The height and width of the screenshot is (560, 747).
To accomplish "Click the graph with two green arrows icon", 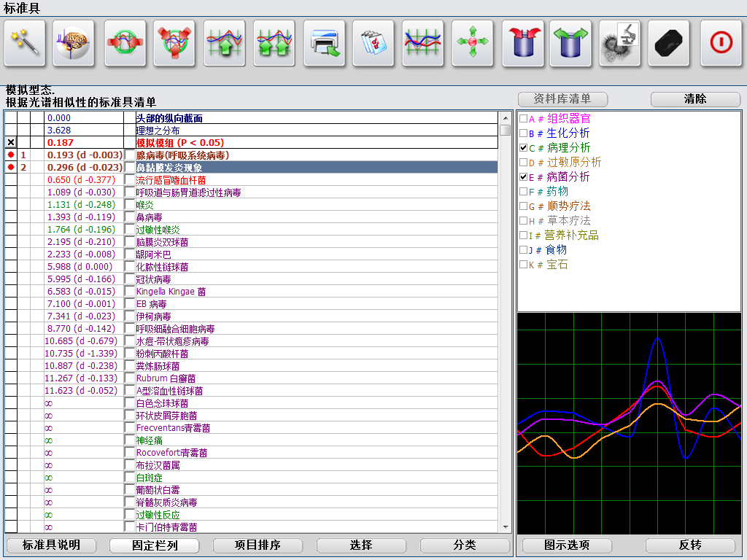I will click(x=274, y=43).
